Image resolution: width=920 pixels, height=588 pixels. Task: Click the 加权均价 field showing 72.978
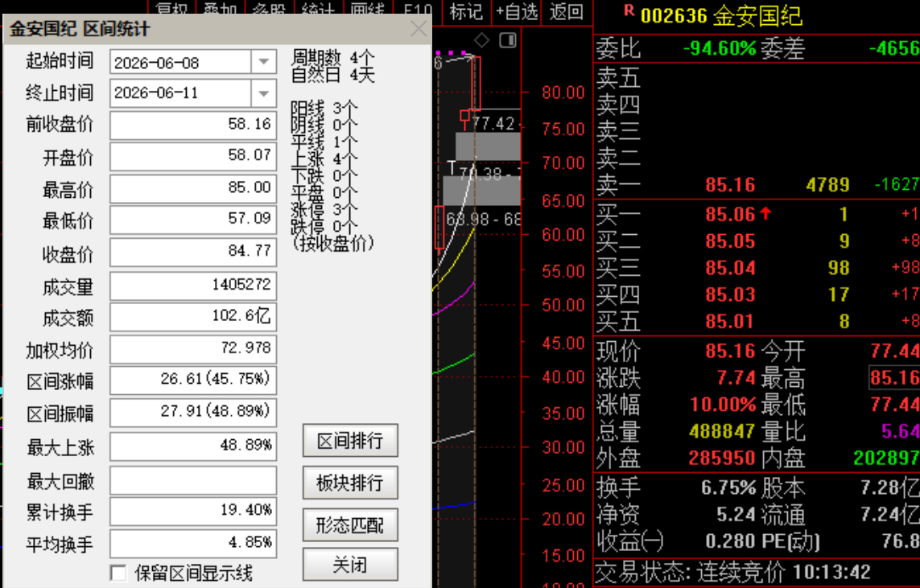pos(193,349)
